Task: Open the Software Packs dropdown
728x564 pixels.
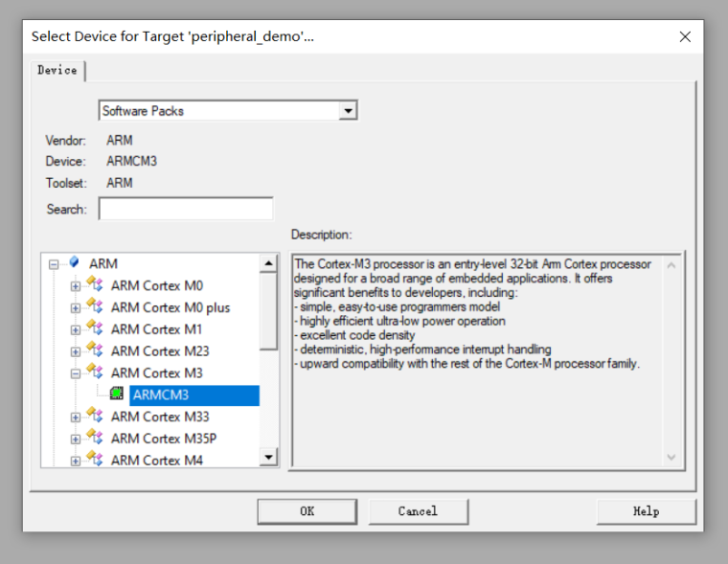Action: (348, 111)
